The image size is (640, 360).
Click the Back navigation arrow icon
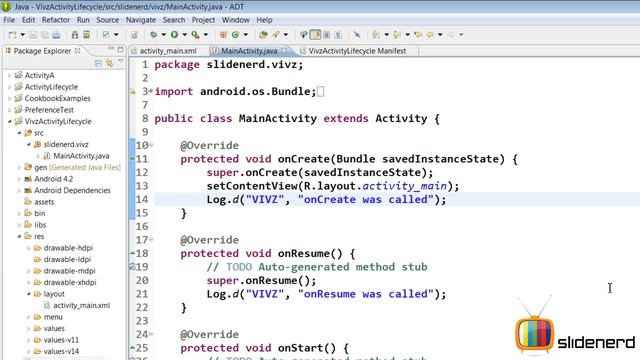coord(430,35)
